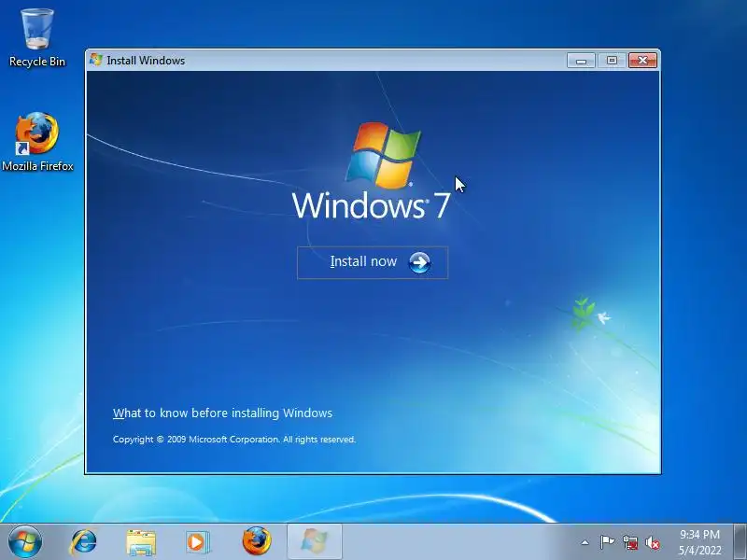747x560 pixels.
Task: Open What to know before installing Windows
Action: click(222, 413)
